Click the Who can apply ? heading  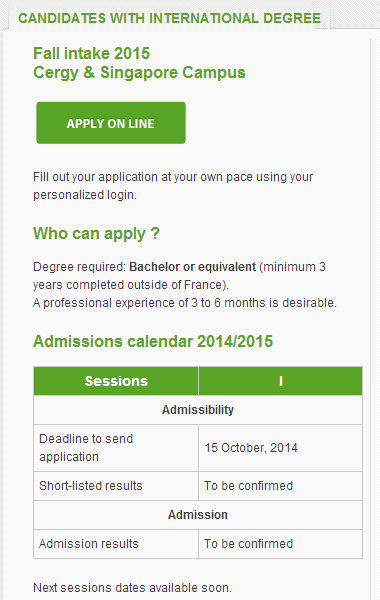(96, 233)
